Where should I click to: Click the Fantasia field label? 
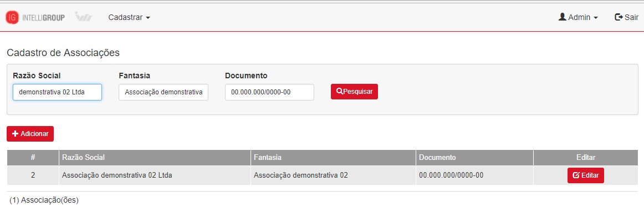pos(134,76)
